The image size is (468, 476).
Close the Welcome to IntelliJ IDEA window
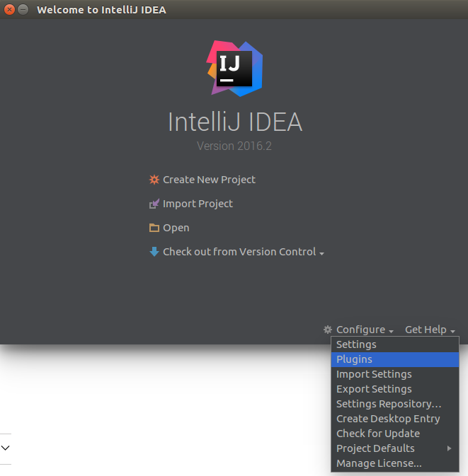click(9, 10)
